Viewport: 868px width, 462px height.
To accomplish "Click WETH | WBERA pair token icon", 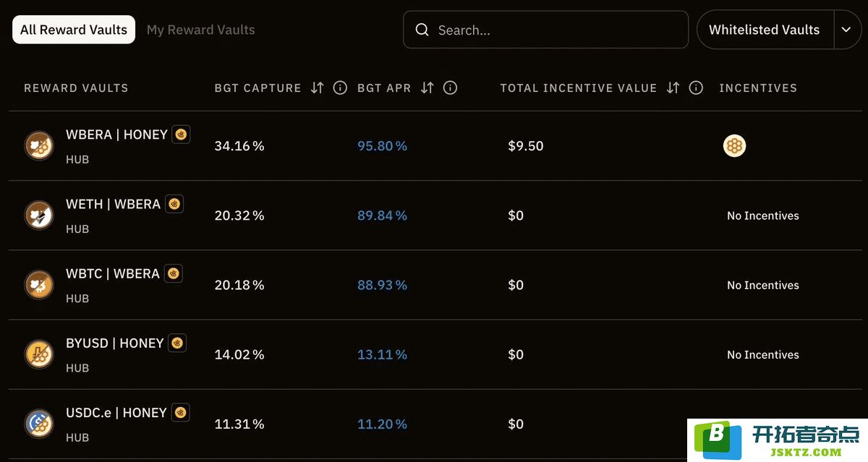I will pyautogui.click(x=39, y=215).
